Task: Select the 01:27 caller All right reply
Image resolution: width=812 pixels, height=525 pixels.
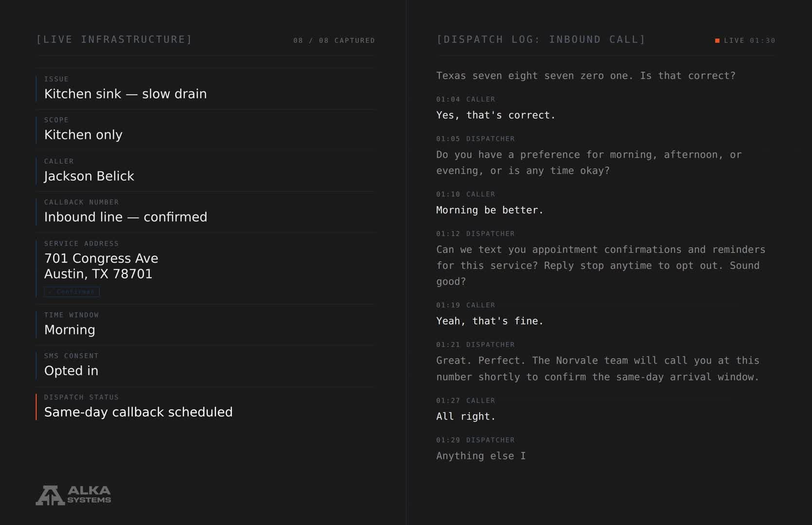Action: pos(466,417)
